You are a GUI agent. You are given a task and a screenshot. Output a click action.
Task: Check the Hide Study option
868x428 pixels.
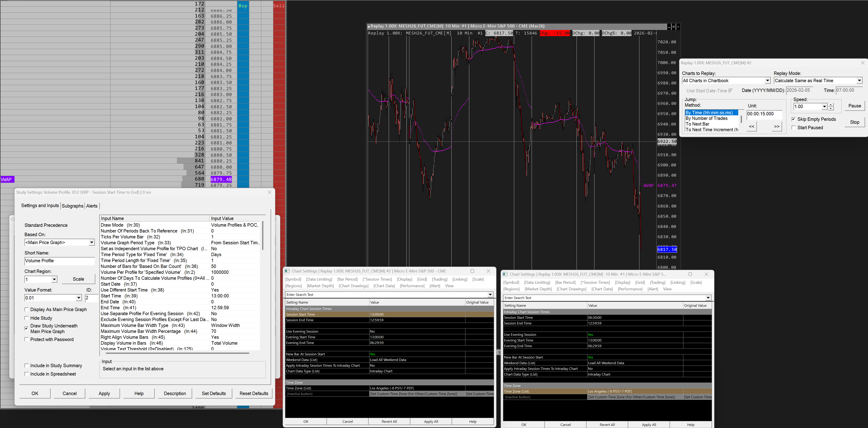27,318
